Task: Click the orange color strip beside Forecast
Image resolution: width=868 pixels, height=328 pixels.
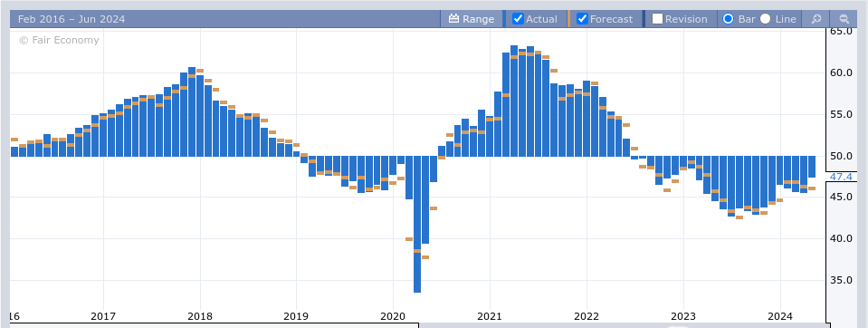Action: [x=569, y=19]
